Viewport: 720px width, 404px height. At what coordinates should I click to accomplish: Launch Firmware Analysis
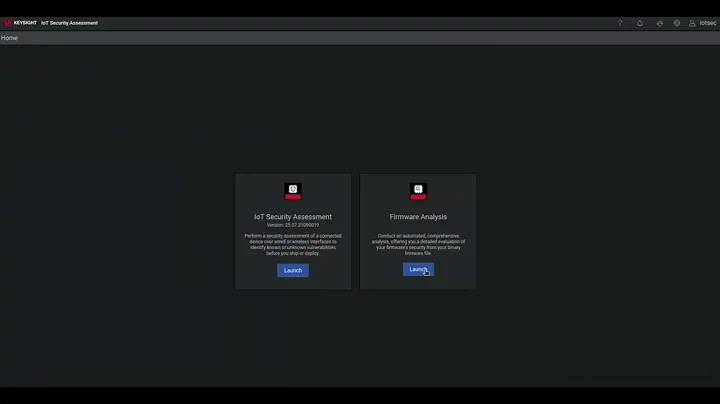tap(418, 269)
